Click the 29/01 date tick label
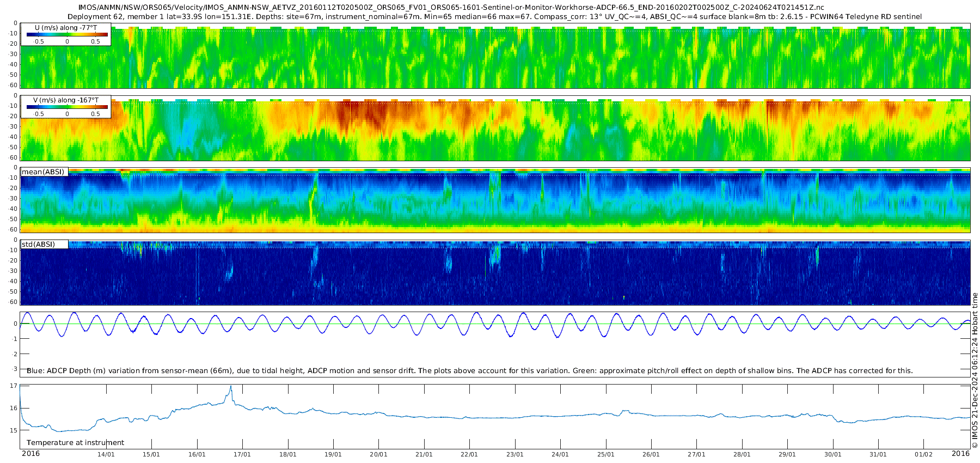 click(787, 455)
